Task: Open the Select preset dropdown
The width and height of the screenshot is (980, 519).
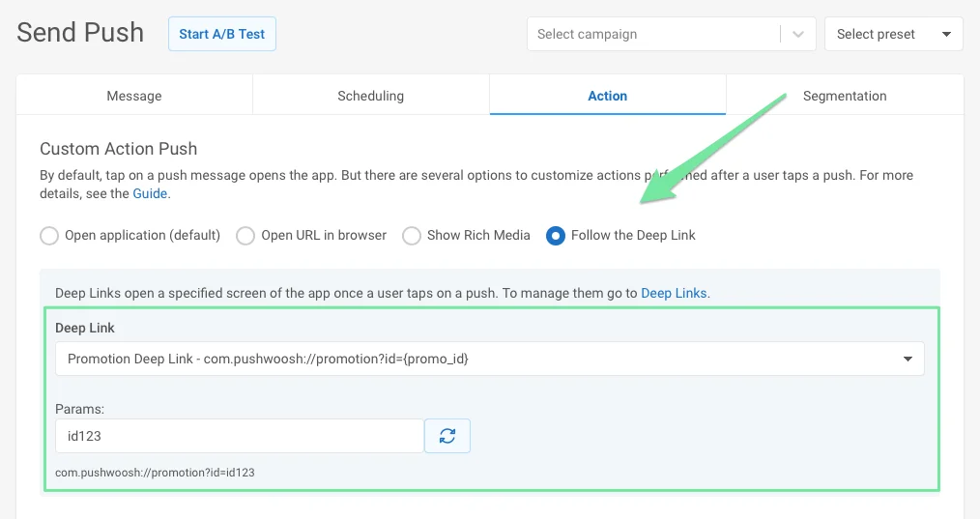Action: coord(893,34)
